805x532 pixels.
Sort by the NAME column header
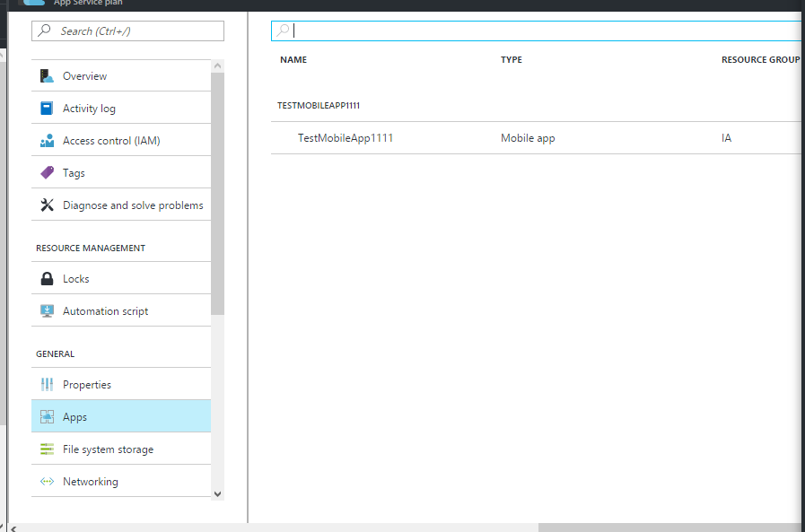click(293, 59)
